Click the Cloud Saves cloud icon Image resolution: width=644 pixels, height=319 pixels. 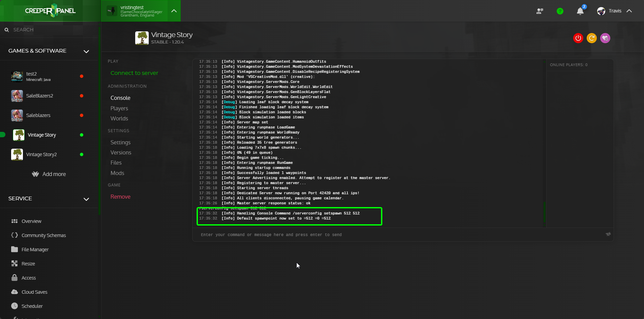pyautogui.click(x=14, y=292)
